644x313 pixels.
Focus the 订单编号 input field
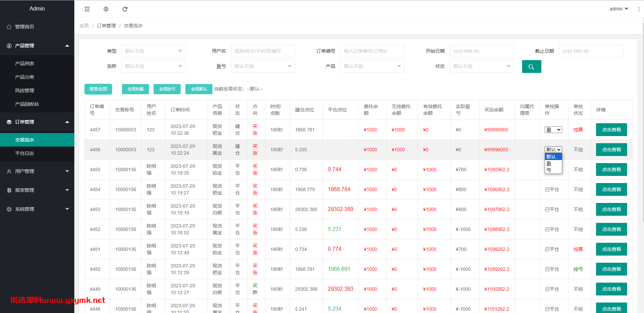372,51
